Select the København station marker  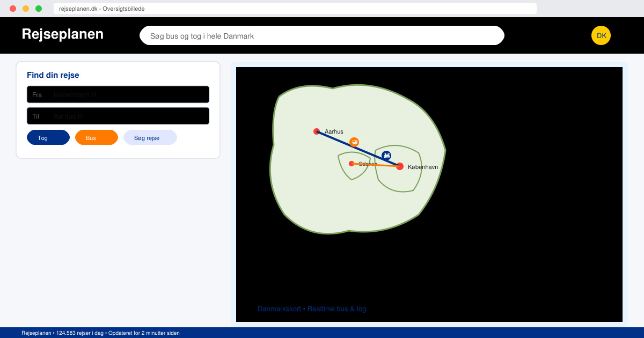pyautogui.click(x=400, y=166)
